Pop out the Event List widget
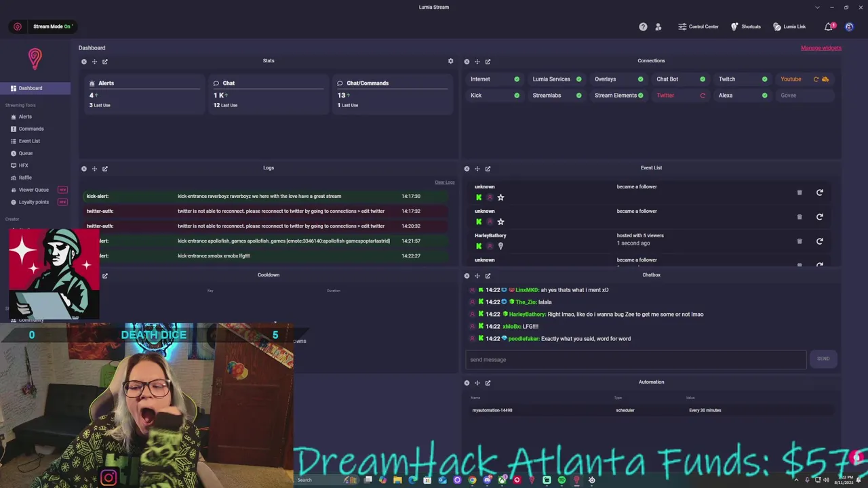 tap(488, 169)
